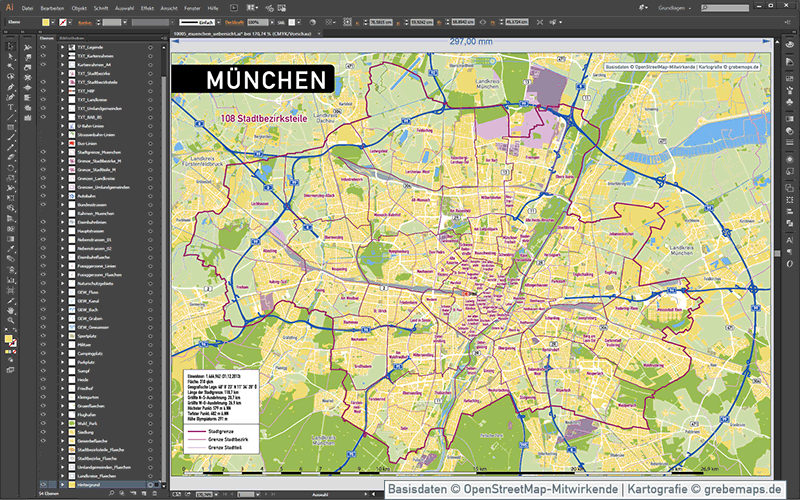Select the Selection arrow tool
Viewport: 800px width, 500px height.
coord(9,47)
